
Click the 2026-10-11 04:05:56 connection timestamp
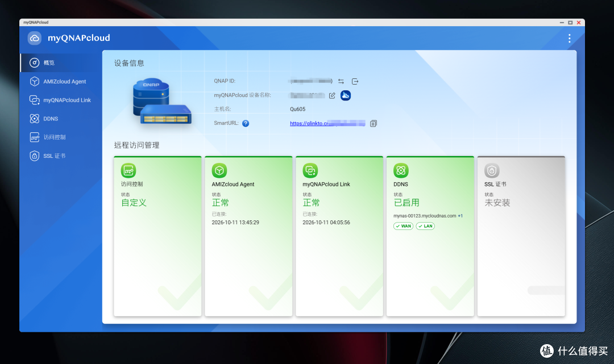click(x=326, y=223)
